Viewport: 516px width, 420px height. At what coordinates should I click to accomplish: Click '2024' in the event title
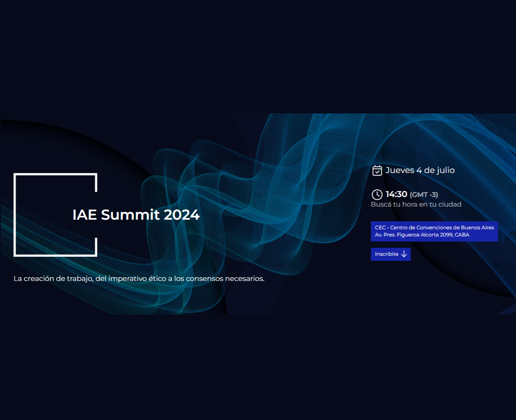point(181,215)
